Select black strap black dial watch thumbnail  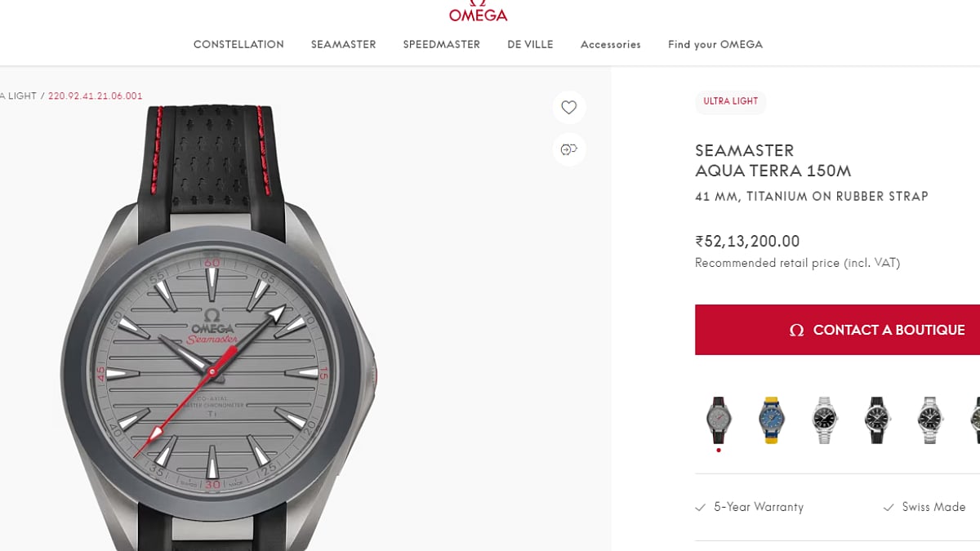[877, 420]
